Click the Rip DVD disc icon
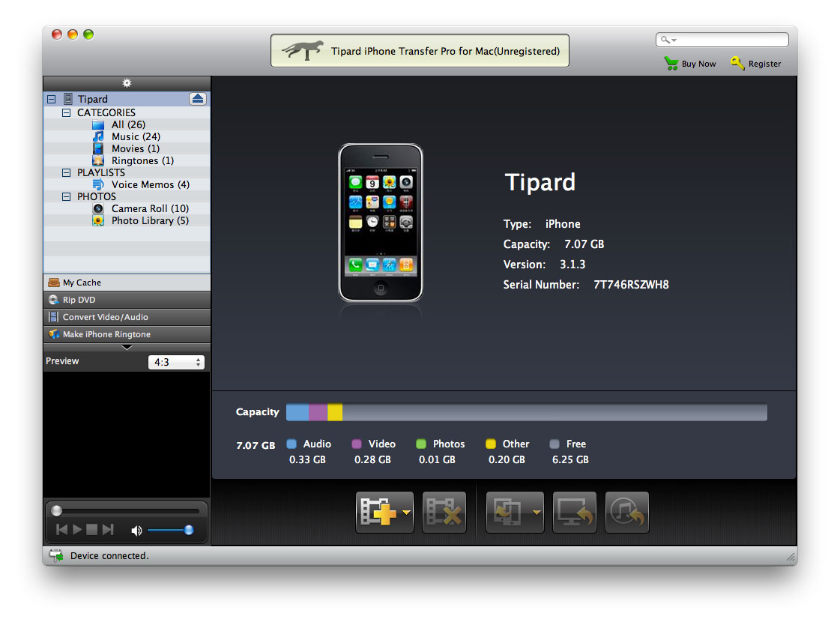Image resolution: width=840 pixels, height=625 pixels. point(53,299)
